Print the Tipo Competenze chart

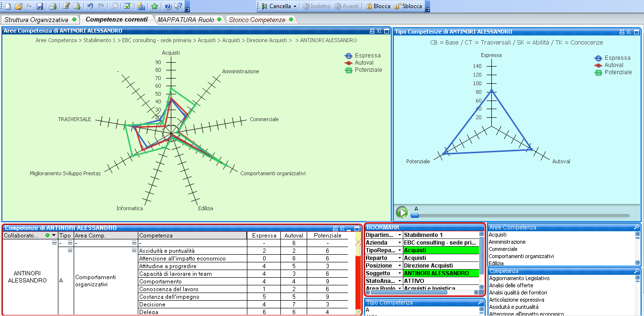(622, 32)
